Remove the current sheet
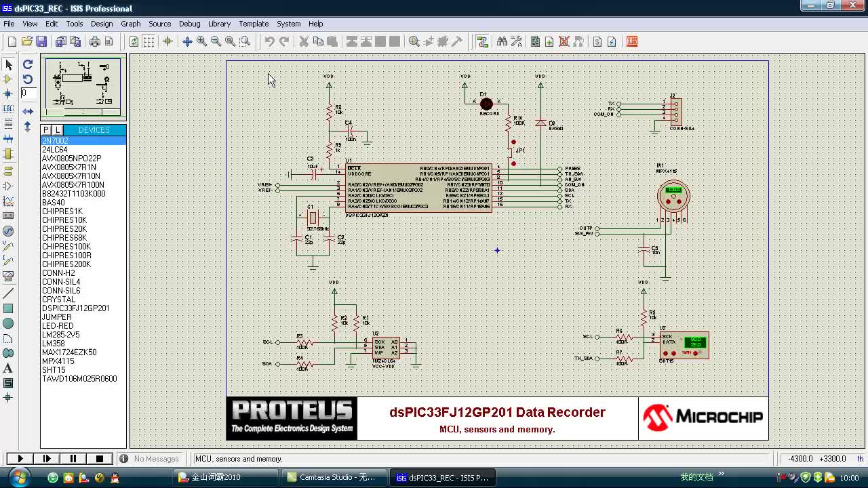This screenshot has height=488, width=868. click(564, 41)
